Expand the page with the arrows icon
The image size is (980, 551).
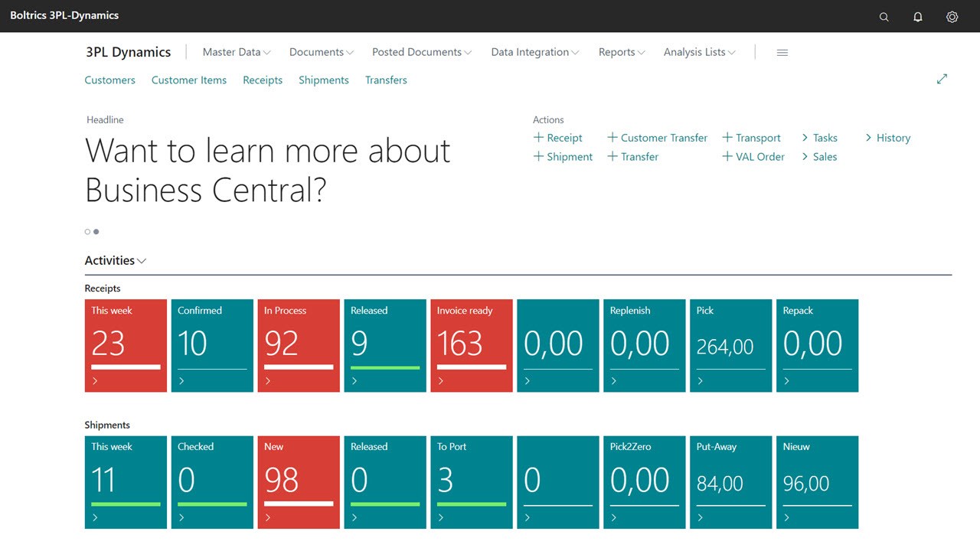[942, 79]
